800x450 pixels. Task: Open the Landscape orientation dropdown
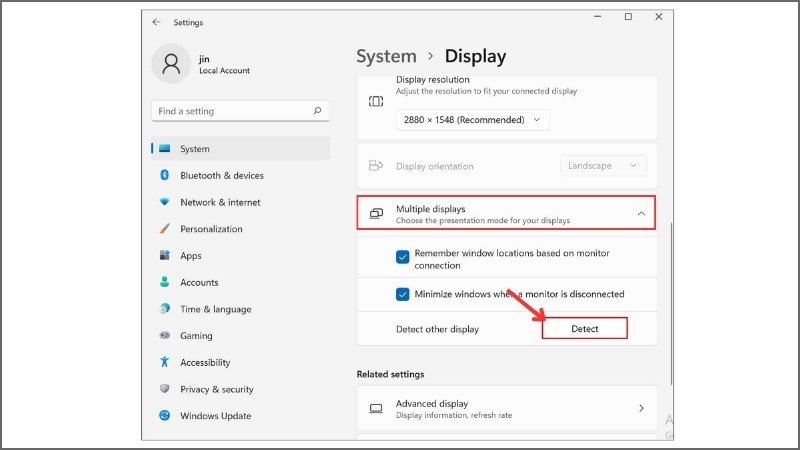pos(603,166)
